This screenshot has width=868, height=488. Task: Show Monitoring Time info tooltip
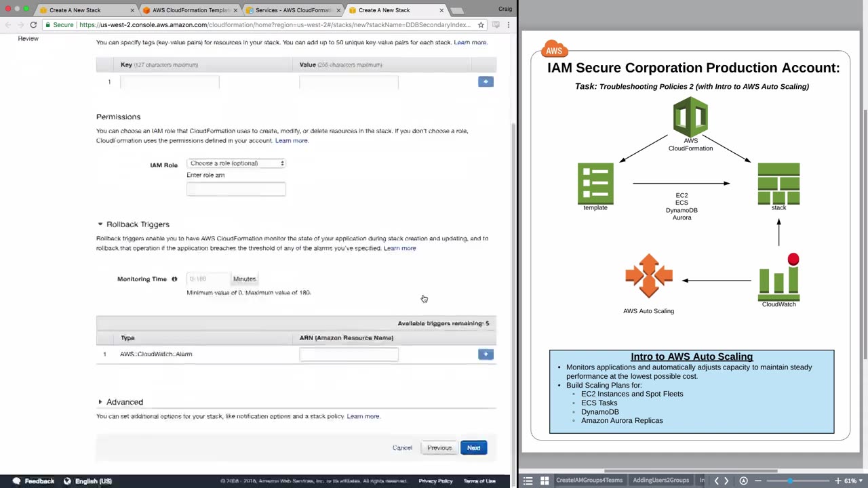(x=174, y=279)
